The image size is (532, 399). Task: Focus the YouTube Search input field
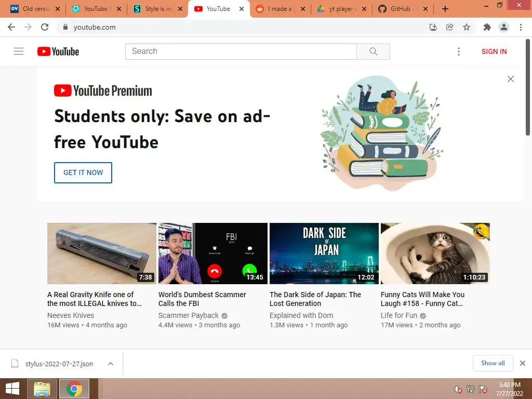(x=241, y=51)
